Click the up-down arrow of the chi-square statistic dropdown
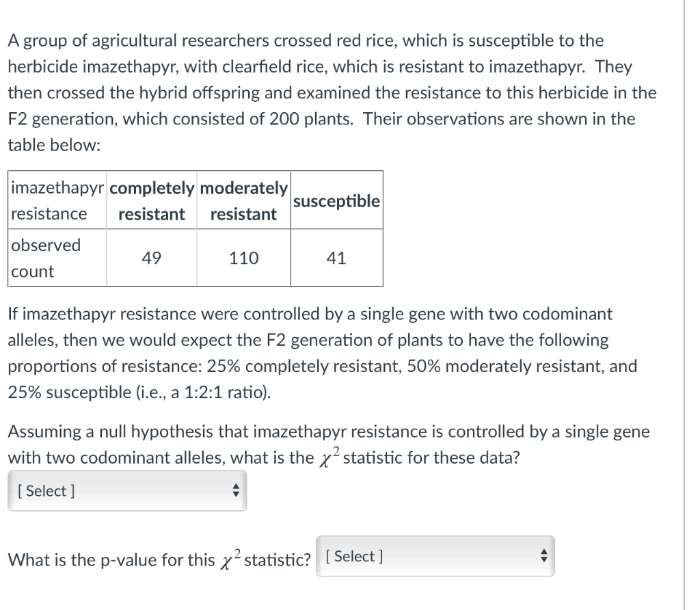 coord(236,491)
